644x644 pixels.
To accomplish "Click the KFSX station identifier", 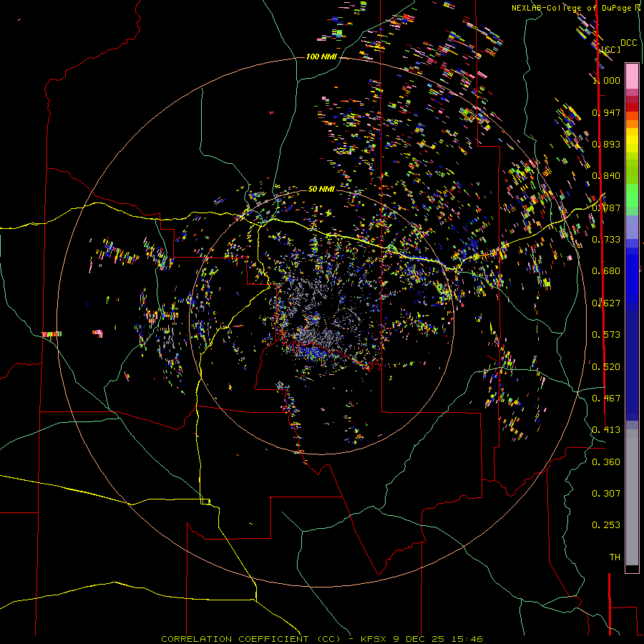I will click(374, 639).
